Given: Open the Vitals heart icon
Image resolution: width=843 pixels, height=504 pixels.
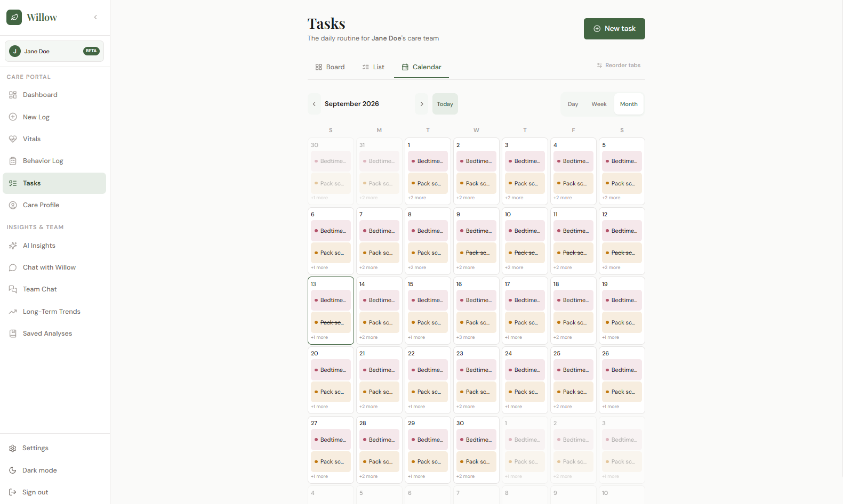Looking at the screenshot, I should pos(13,139).
